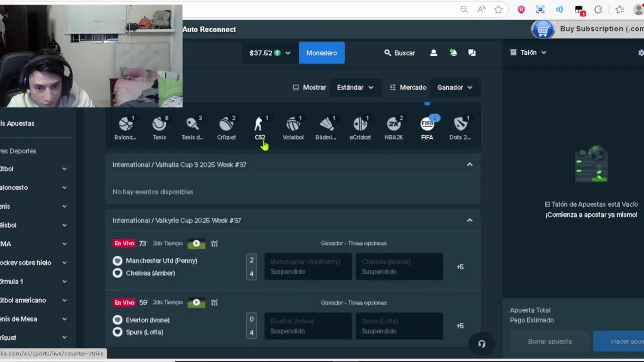Collapse the Valkyrie Cup 2025 section
The width and height of the screenshot is (644, 362).
tap(469, 220)
